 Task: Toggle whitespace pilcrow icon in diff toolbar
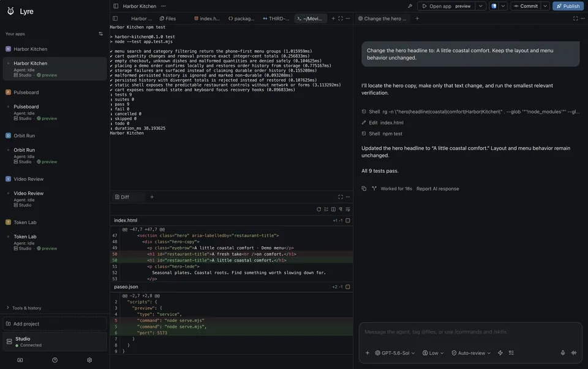[341, 210]
